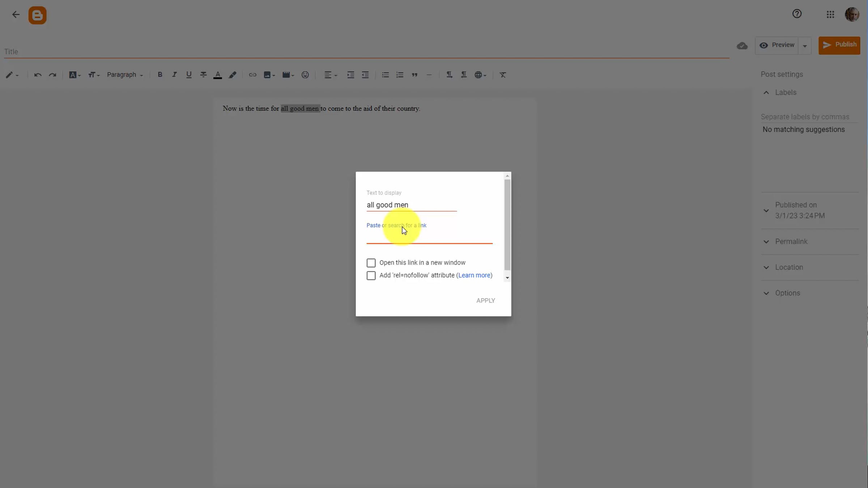The height and width of the screenshot is (488, 868).
Task: Click the Italic formatting icon
Action: [x=174, y=74]
